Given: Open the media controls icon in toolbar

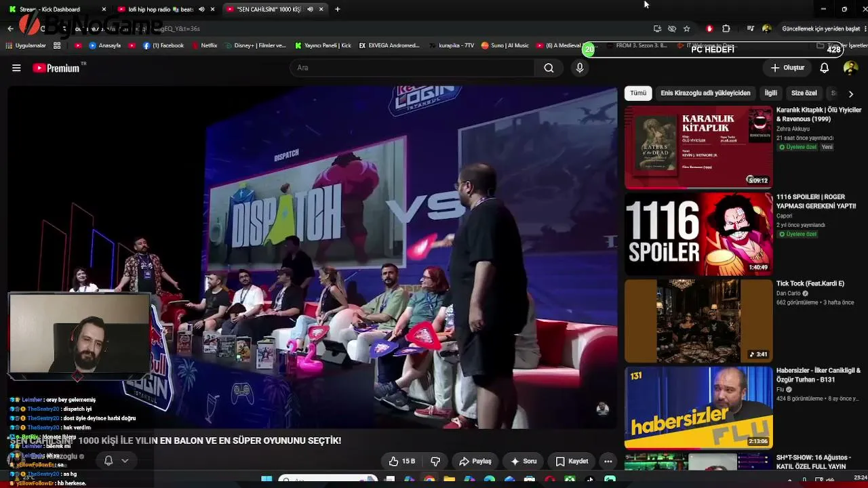Looking at the screenshot, I should (x=751, y=28).
